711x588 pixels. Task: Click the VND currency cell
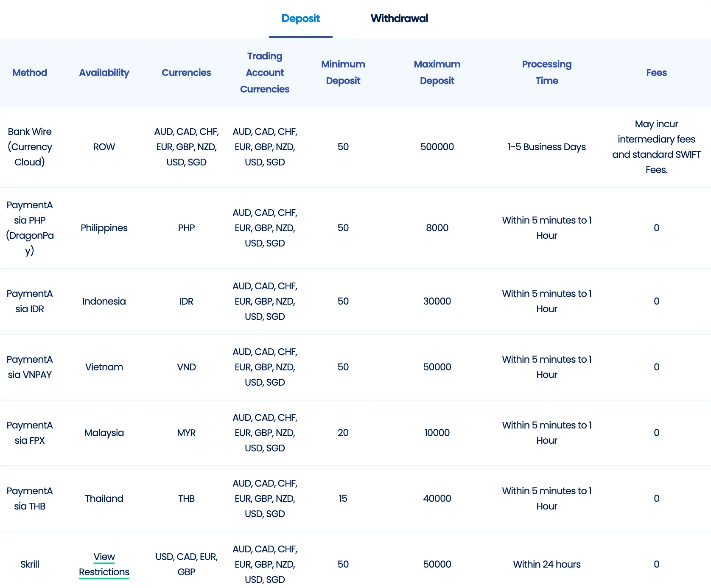pos(186,367)
